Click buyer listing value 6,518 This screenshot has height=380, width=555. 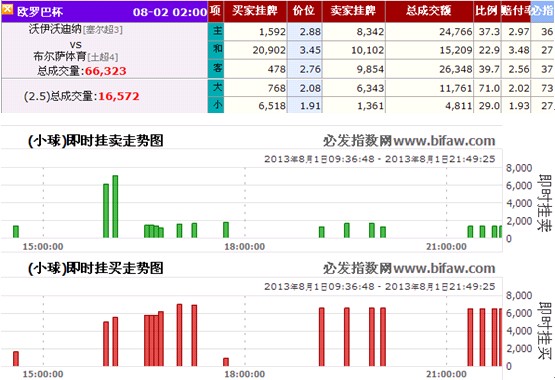pos(272,105)
